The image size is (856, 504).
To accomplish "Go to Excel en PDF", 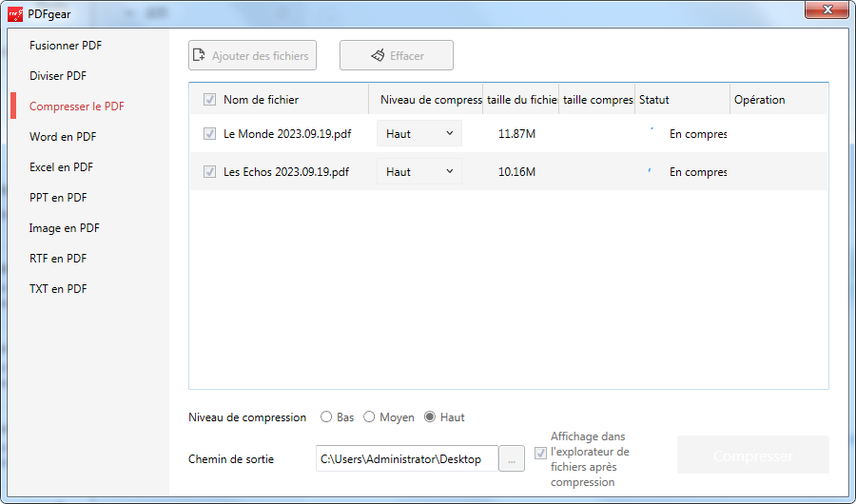I will coord(61,167).
